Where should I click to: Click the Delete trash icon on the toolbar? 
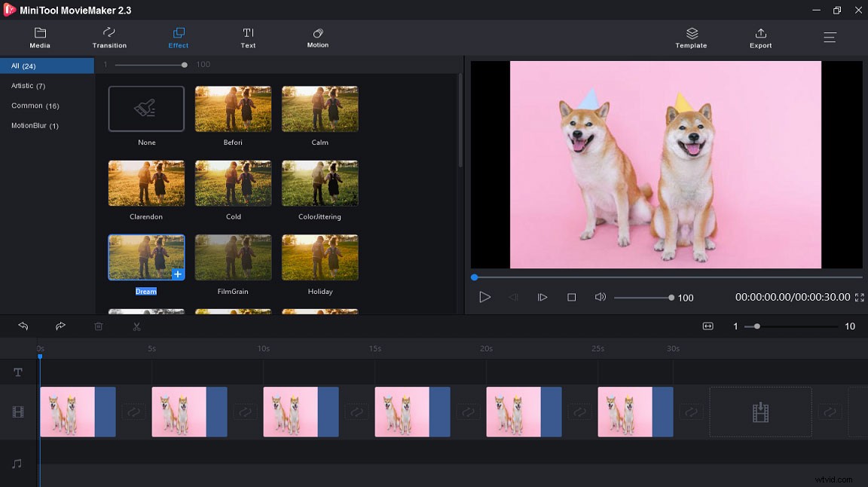click(x=98, y=326)
